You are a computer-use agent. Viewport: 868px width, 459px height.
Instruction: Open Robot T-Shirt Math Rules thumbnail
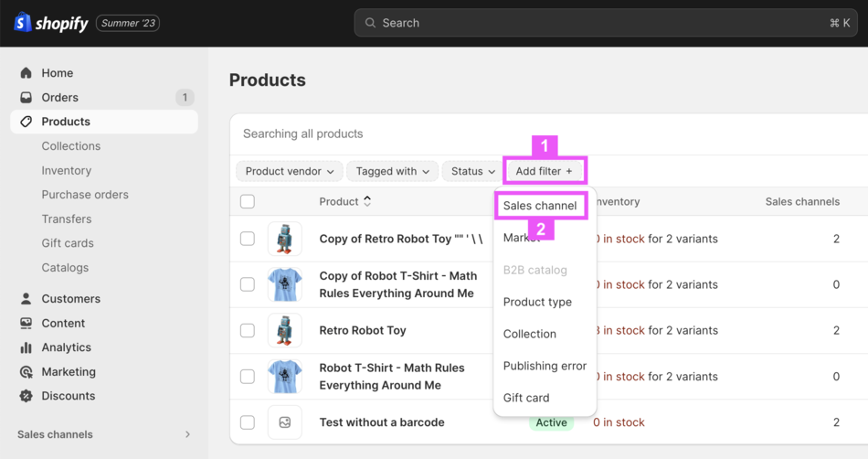coord(284,377)
